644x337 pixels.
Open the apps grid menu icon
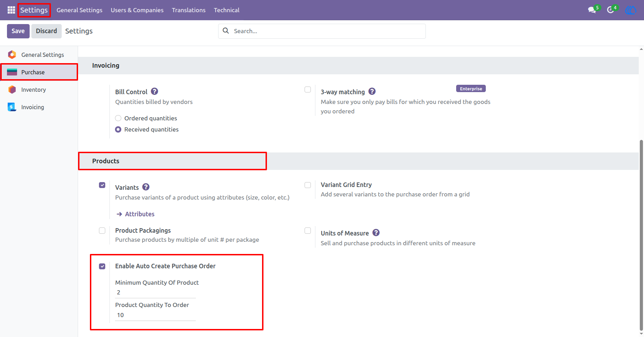coord(11,10)
